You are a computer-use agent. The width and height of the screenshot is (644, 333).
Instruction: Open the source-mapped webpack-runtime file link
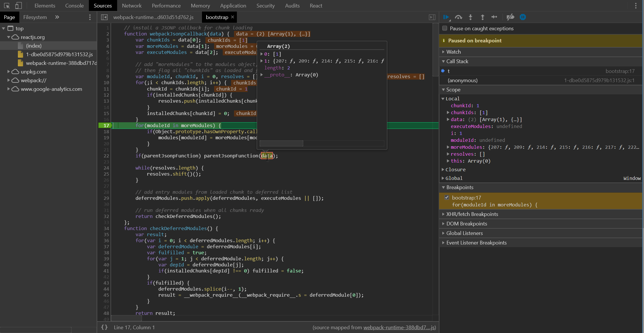tap(399, 328)
